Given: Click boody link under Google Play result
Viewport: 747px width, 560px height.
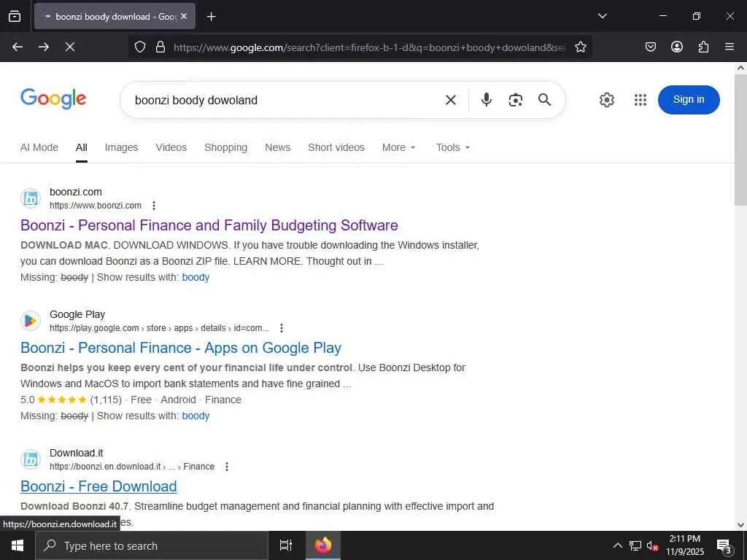Looking at the screenshot, I should (196, 416).
